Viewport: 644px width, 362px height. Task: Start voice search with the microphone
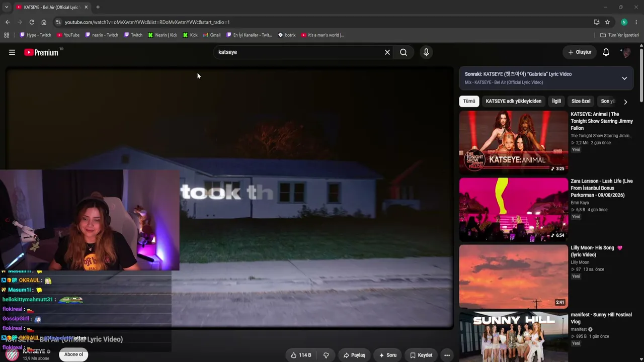point(426,52)
